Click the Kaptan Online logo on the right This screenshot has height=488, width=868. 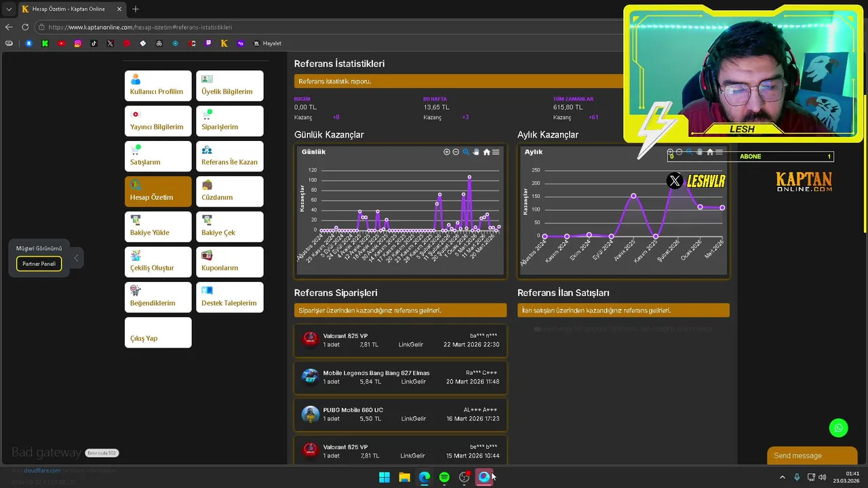pos(804,182)
